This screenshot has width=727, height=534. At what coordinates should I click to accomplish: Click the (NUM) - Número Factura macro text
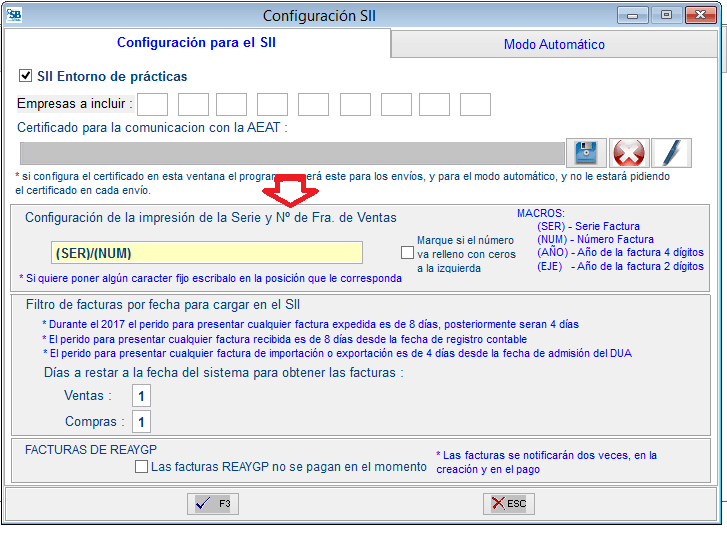(595, 239)
